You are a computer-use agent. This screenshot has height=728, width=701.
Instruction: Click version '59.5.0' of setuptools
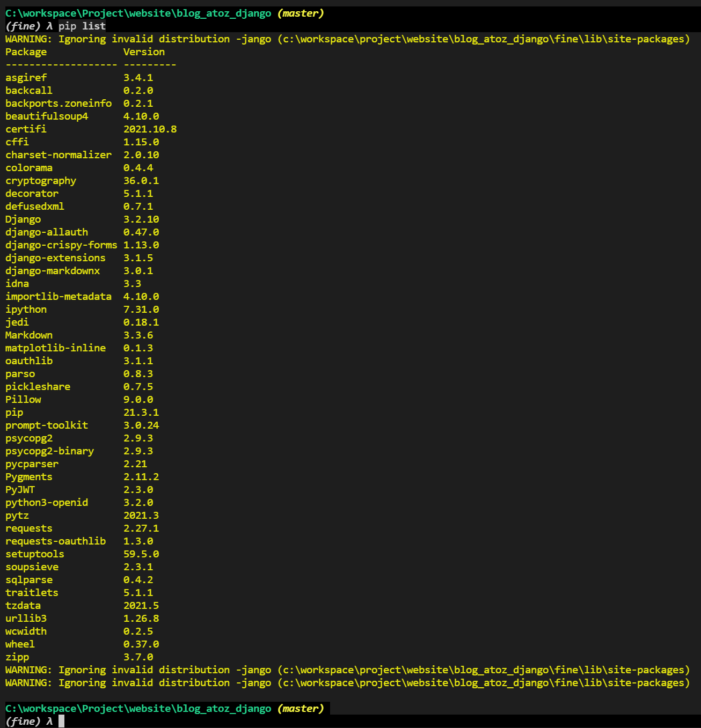point(141,554)
